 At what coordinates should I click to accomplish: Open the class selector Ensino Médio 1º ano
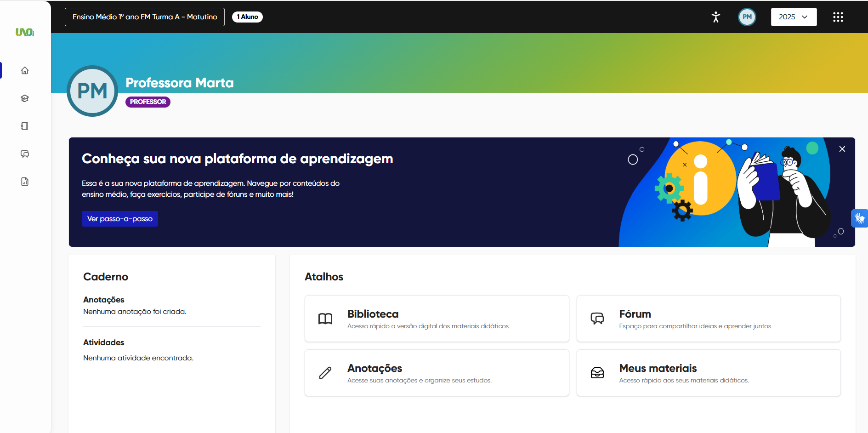coord(145,17)
